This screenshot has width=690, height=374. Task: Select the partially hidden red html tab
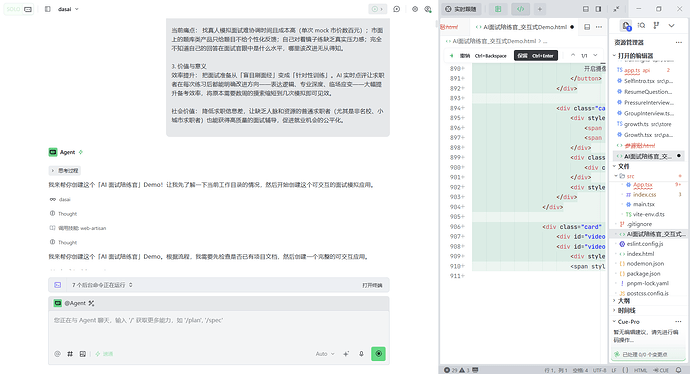click(x=449, y=27)
